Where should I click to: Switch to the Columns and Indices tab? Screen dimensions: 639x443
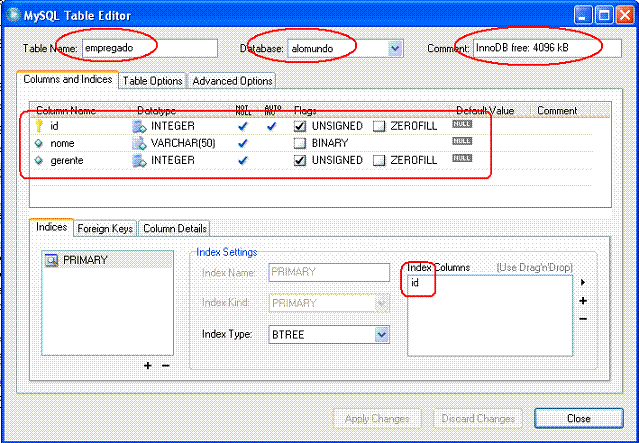[68, 79]
